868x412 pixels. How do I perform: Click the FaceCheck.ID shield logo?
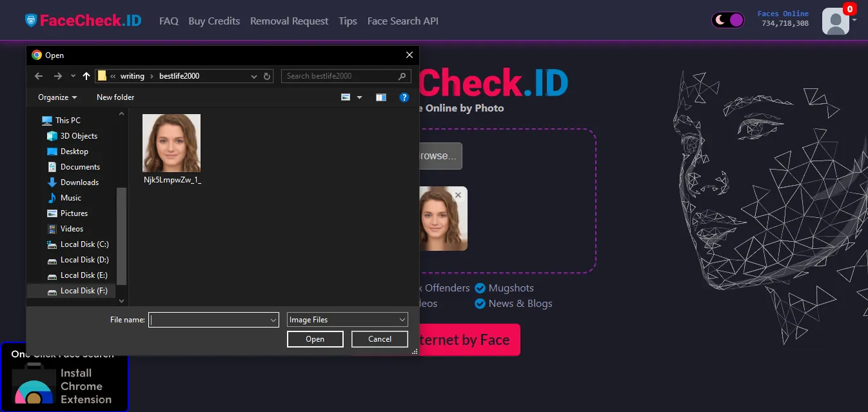pyautogui.click(x=30, y=19)
